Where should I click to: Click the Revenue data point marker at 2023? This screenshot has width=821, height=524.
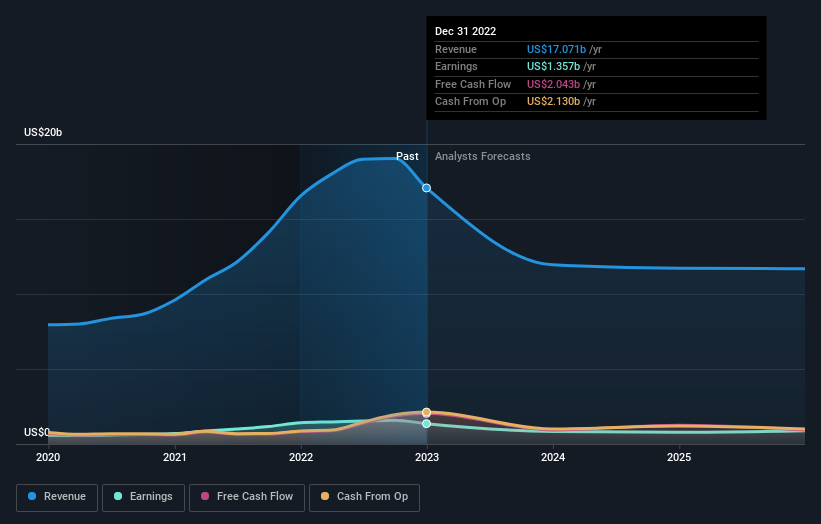(x=427, y=188)
